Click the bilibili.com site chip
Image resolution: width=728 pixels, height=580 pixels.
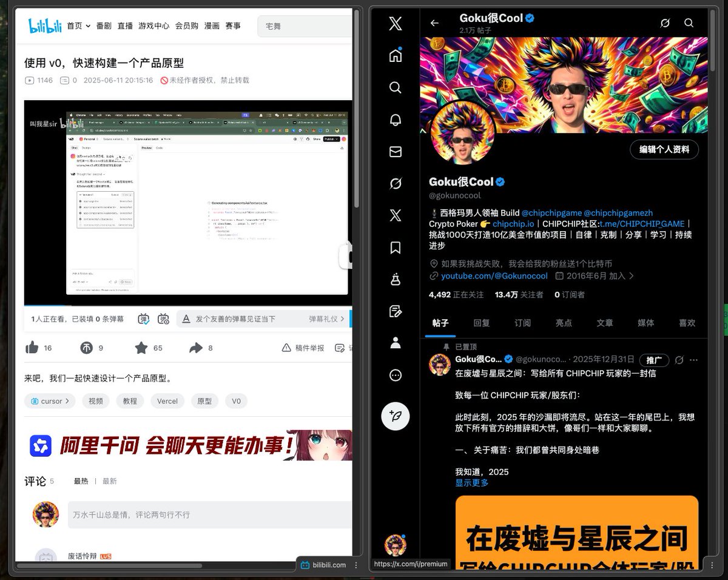[323, 565]
